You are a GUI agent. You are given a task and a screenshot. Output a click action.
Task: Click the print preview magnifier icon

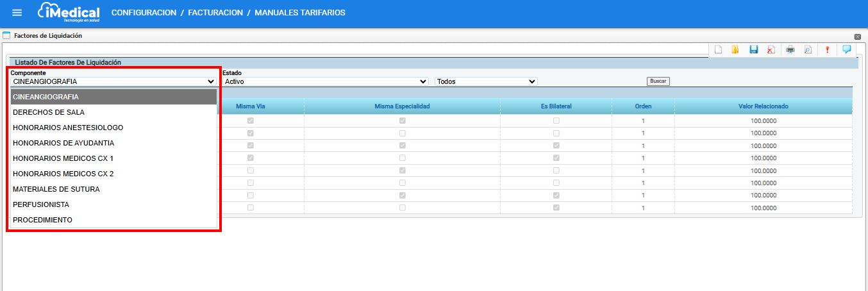[808, 49]
